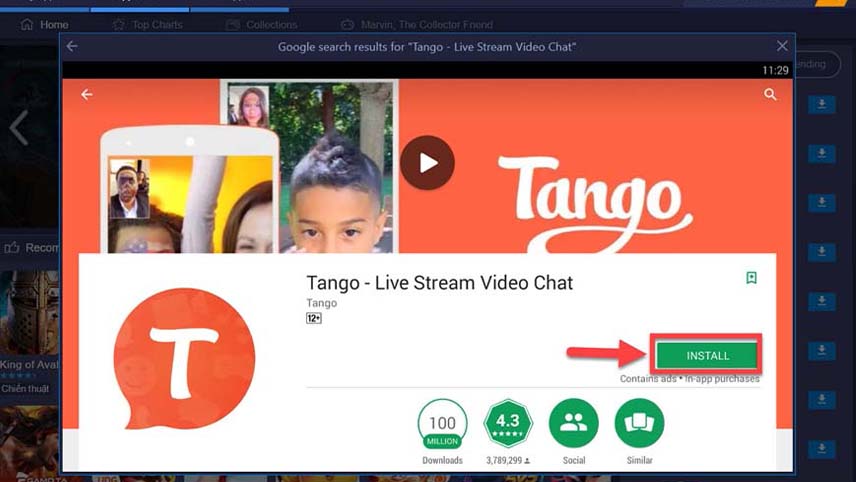The width and height of the screenshot is (856, 482).
Task: Play the Tango promo video
Action: [427, 163]
